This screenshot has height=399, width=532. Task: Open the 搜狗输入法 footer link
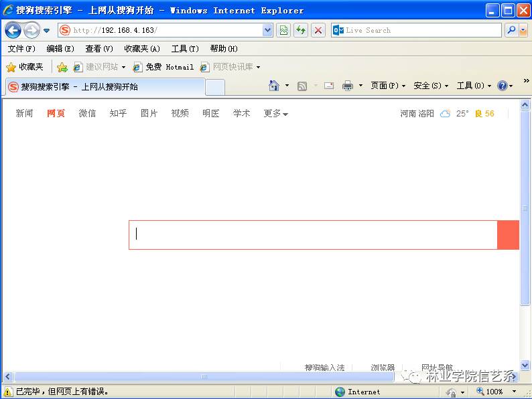(324, 367)
